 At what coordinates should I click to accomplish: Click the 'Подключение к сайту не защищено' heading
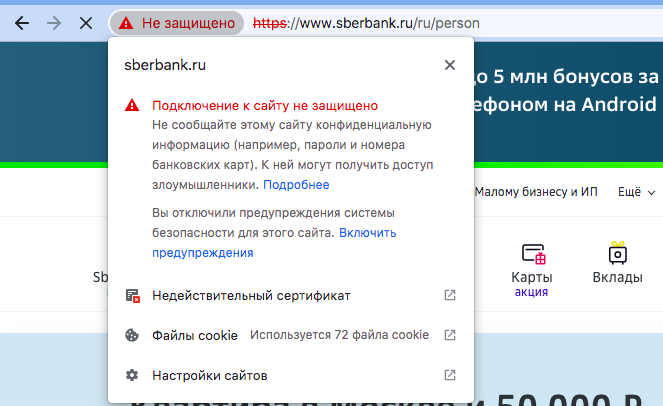coord(265,105)
